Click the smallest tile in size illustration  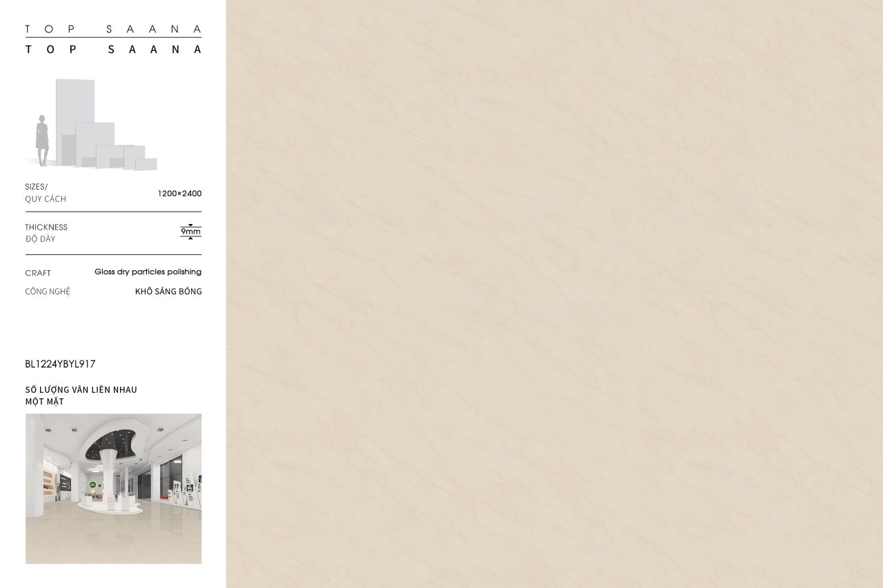[146, 164]
